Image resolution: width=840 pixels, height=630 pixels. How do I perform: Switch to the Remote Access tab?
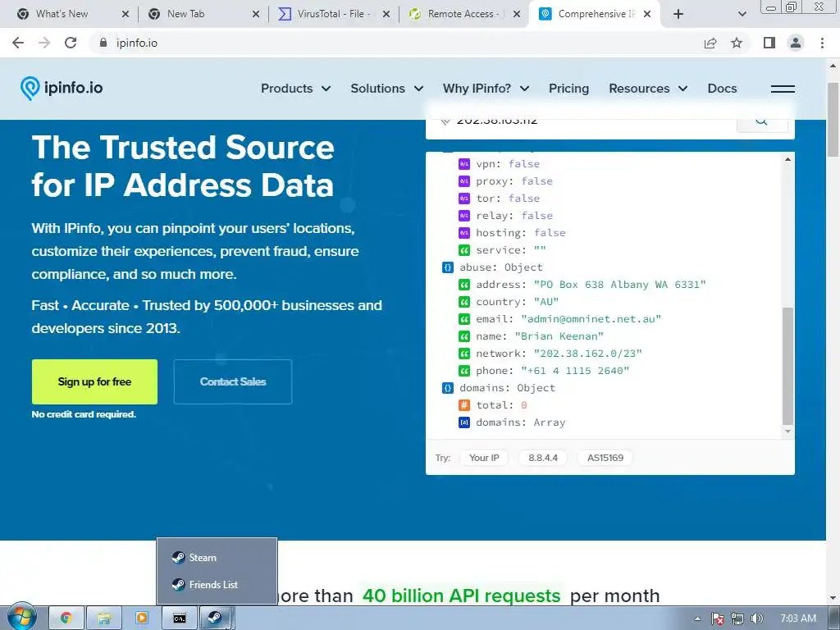(463, 14)
